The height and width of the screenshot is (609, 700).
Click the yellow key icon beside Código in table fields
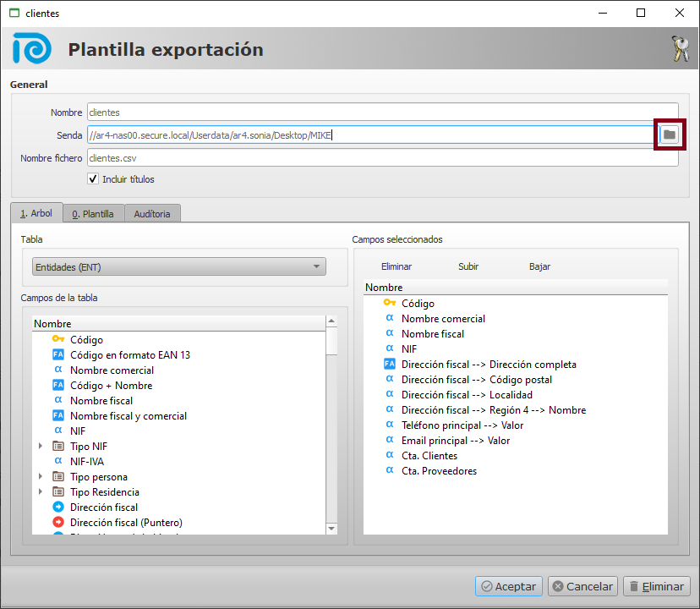(x=58, y=340)
